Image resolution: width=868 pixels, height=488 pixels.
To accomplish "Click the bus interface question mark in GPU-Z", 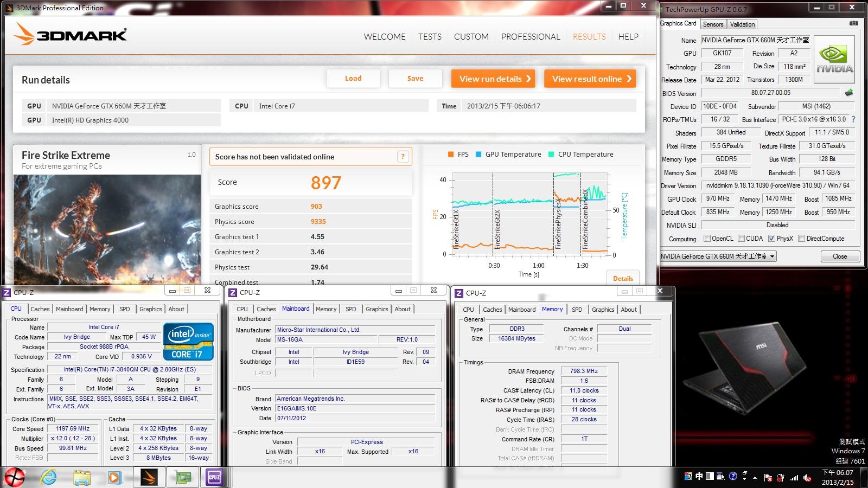I will 853,119.
